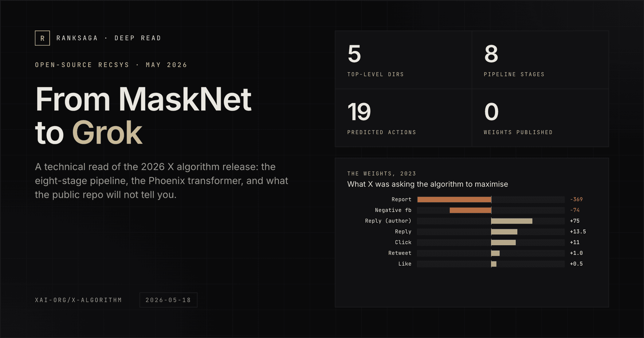Click the '+11' value
This screenshot has width=644, height=338.
[x=575, y=242]
